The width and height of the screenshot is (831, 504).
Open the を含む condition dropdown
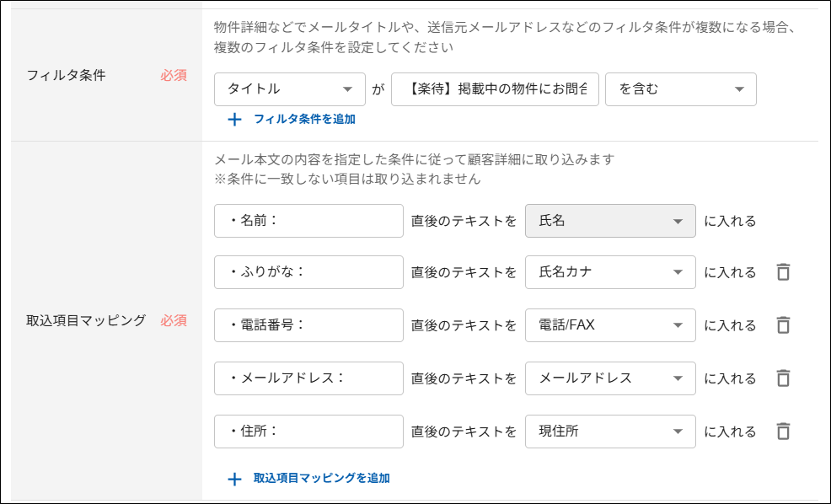coord(680,89)
